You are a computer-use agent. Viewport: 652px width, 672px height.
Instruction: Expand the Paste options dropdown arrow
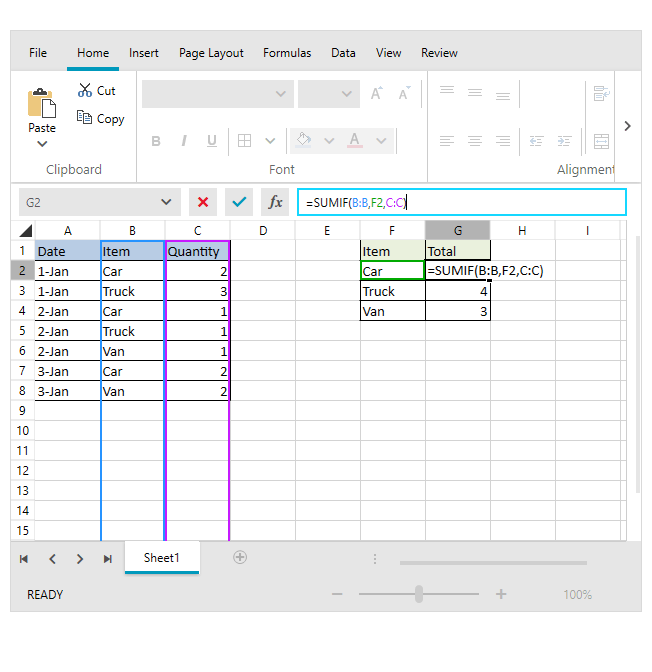point(42,144)
